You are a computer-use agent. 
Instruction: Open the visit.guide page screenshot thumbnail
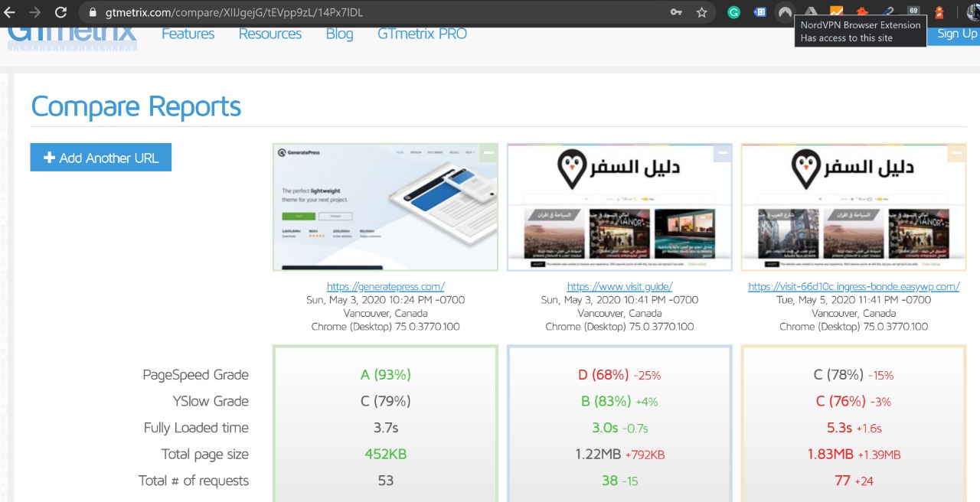(x=619, y=207)
